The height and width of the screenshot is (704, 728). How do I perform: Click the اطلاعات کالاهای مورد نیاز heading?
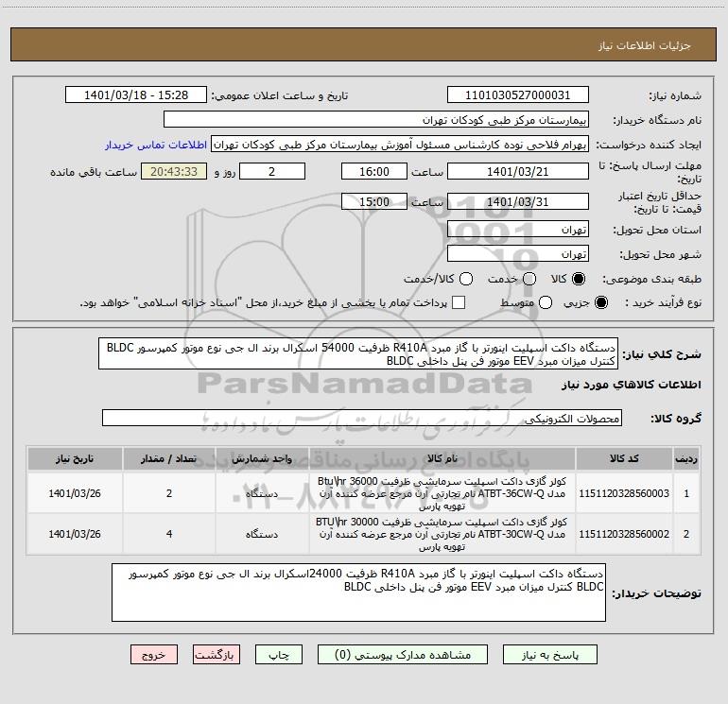[x=632, y=385]
